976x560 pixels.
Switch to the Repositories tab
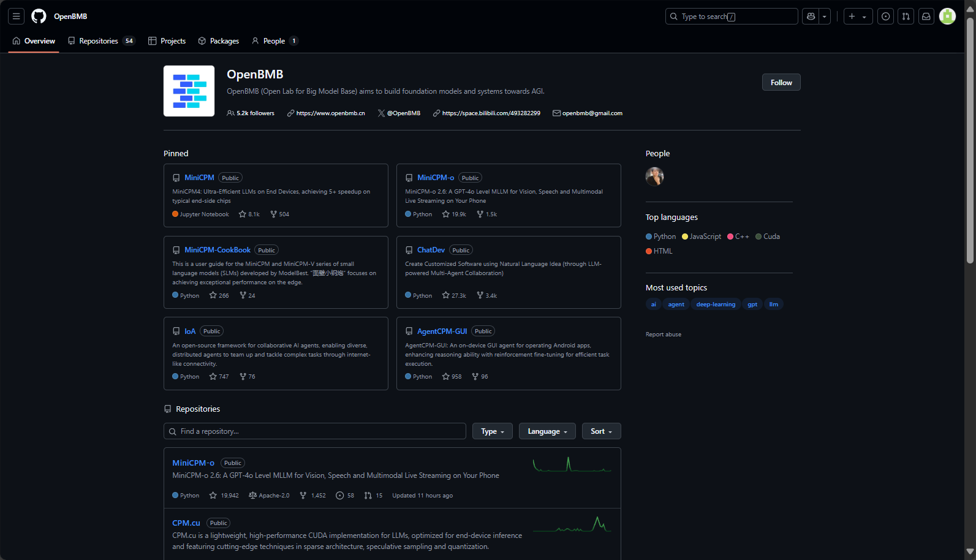point(102,41)
